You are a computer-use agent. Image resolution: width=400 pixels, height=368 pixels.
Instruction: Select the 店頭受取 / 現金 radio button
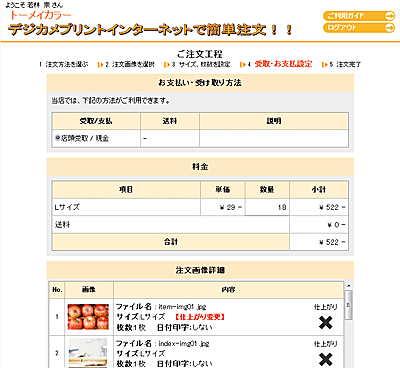click(x=57, y=138)
